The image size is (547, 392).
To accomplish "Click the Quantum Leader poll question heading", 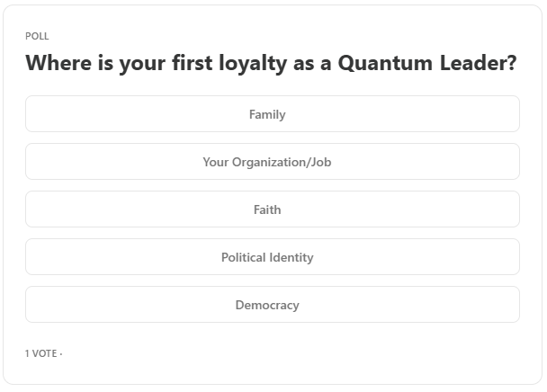I will [x=270, y=64].
